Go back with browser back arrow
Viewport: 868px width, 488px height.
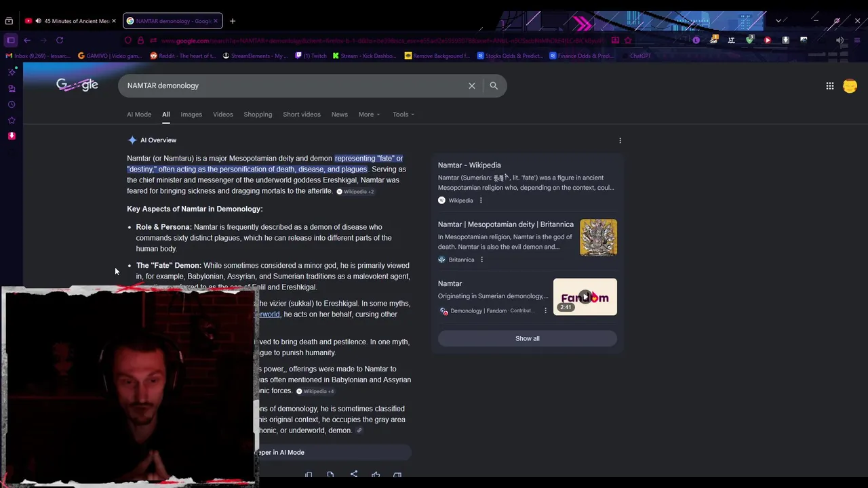(x=27, y=41)
